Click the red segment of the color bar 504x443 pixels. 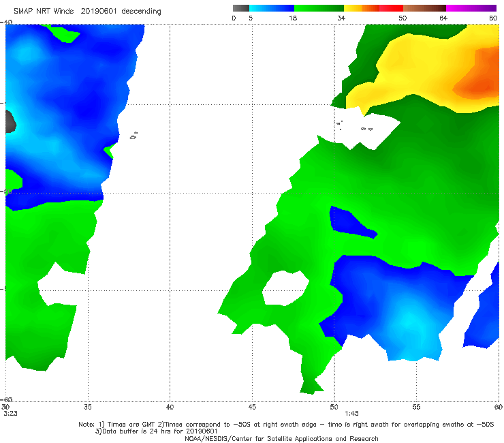pos(391,8)
